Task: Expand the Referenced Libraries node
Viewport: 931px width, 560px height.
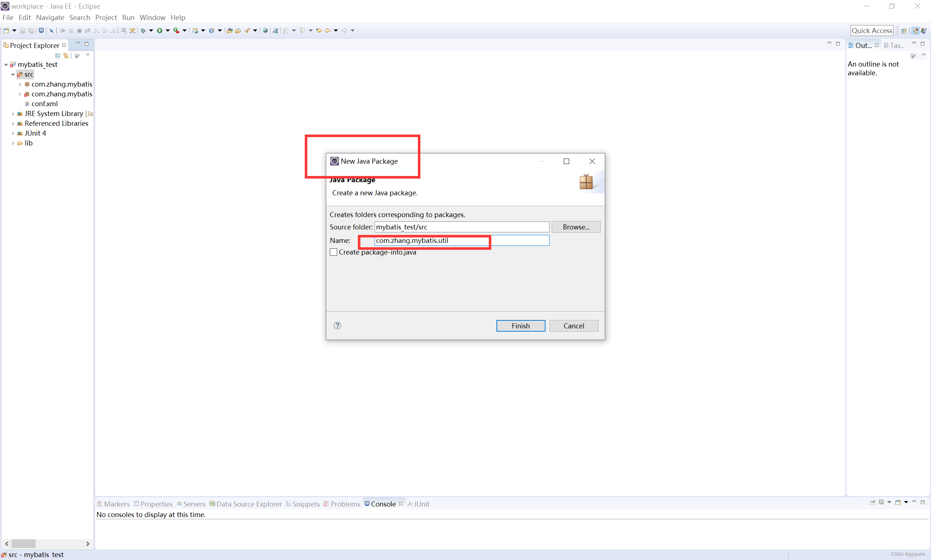Action: 13,123
